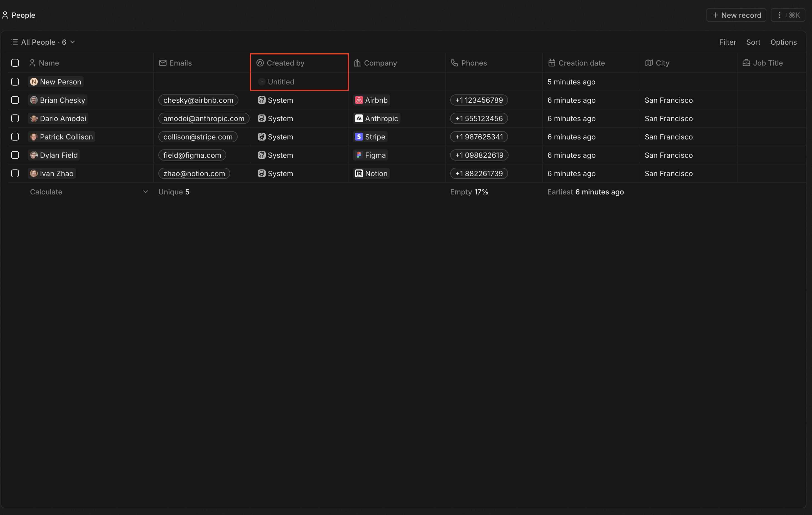Click Ivan Zhao's avatar

[34, 174]
